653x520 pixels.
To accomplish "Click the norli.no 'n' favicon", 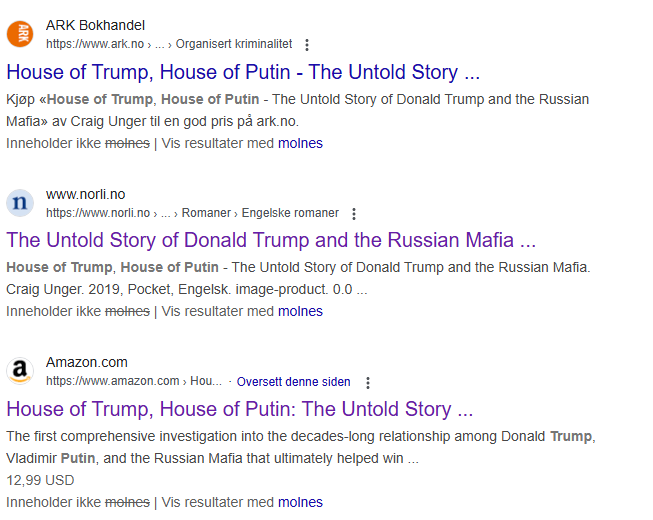I will pos(20,203).
